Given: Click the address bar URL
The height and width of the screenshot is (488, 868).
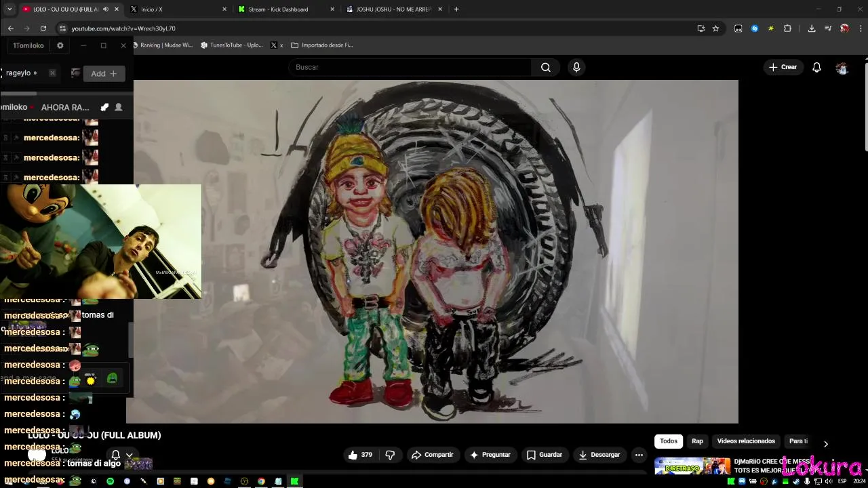Looking at the screenshot, I should coord(123,28).
